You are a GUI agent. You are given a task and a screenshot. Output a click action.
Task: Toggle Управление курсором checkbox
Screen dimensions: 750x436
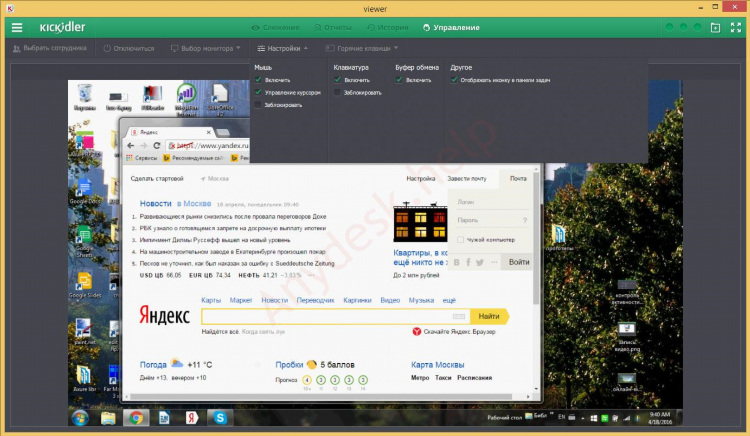click(258, 92)
